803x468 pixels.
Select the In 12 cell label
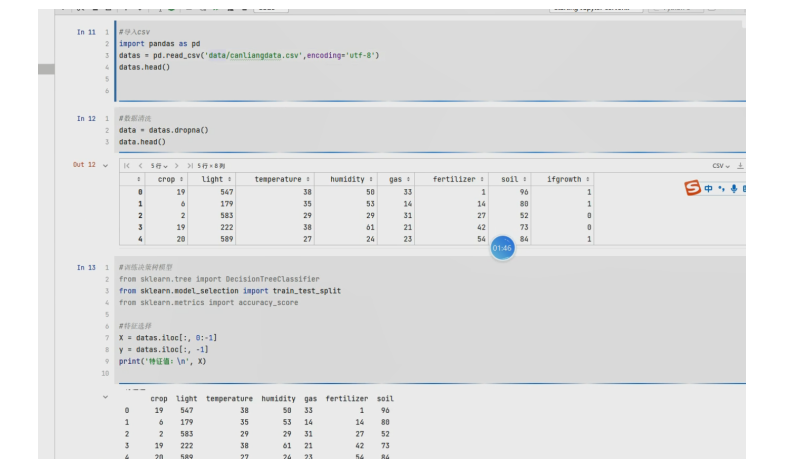click(x=86, y=119)
